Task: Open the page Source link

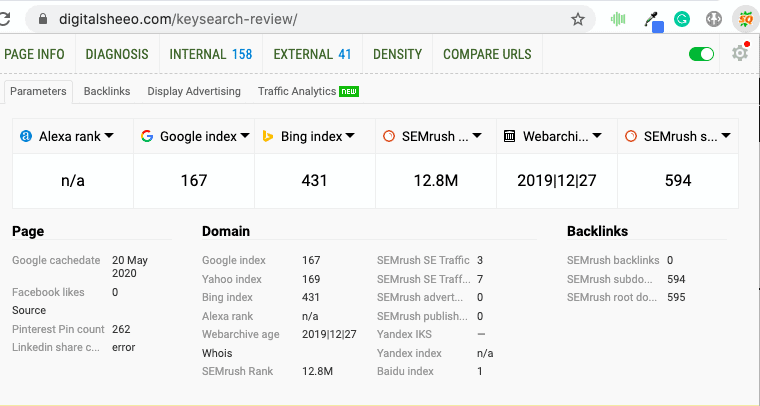Action: (29, 310)
